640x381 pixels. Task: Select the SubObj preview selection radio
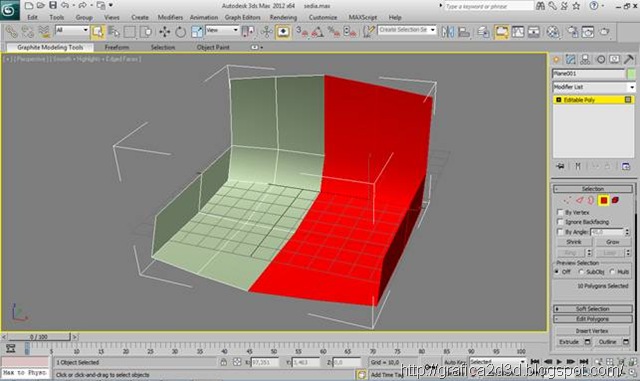581,272
